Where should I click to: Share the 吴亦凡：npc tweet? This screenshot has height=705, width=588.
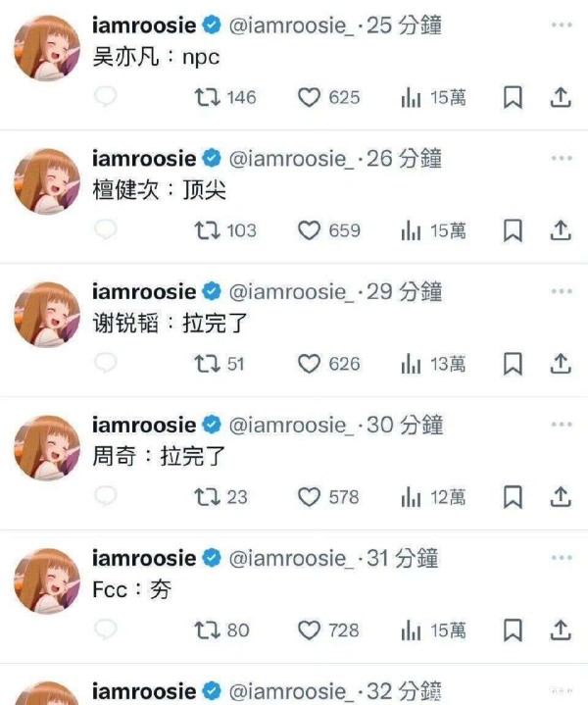(561, 97)
